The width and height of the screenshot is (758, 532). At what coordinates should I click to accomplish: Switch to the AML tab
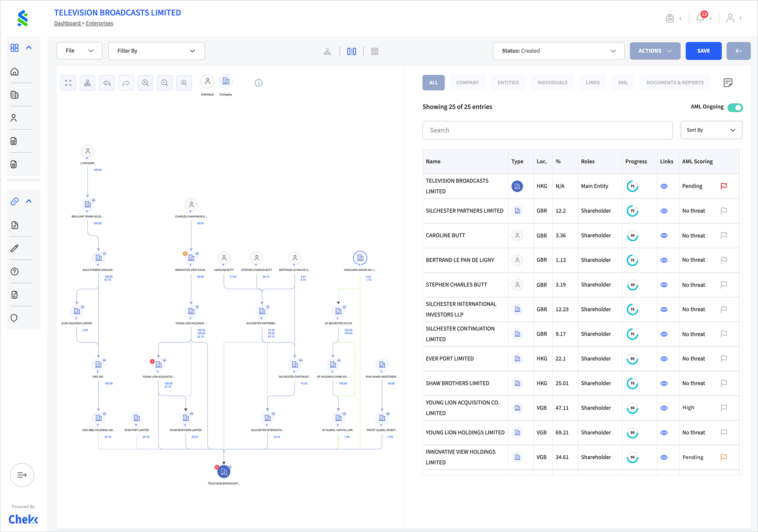(x=623, y=83)
